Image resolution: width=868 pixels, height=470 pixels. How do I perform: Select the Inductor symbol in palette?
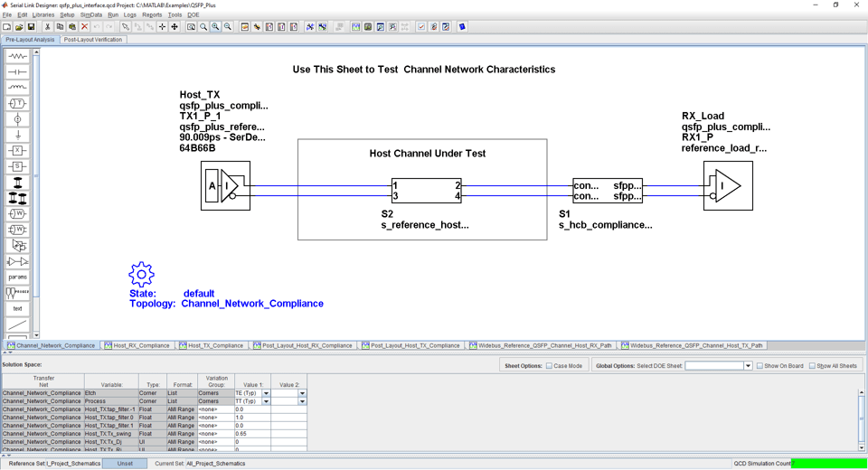coord(18,88)
